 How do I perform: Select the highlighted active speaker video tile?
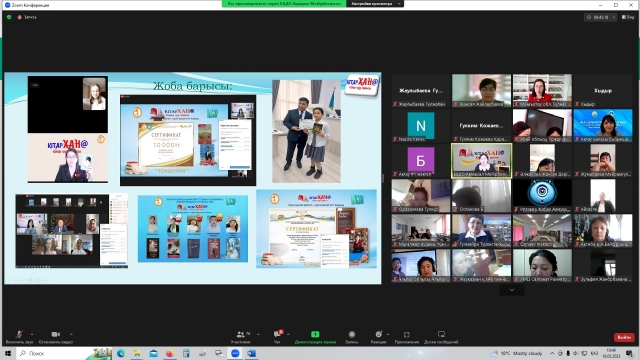click(481, 160)
